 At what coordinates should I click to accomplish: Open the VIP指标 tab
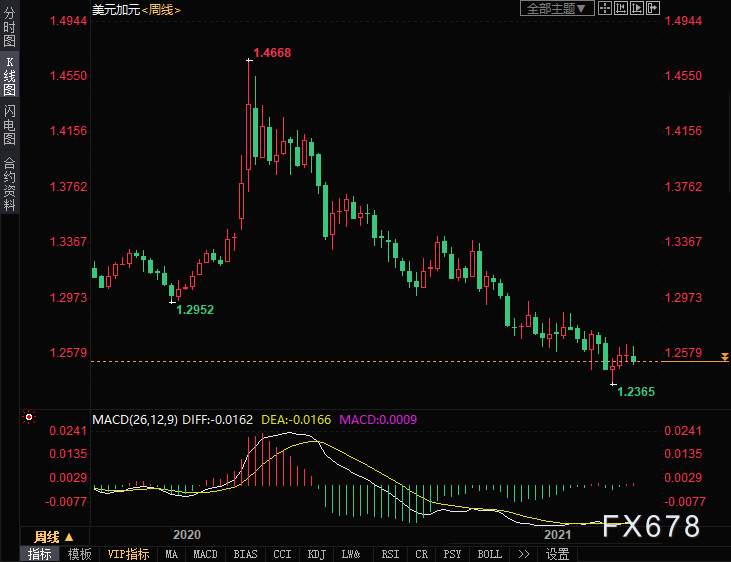pyautogui.click(x=128, y=554)
